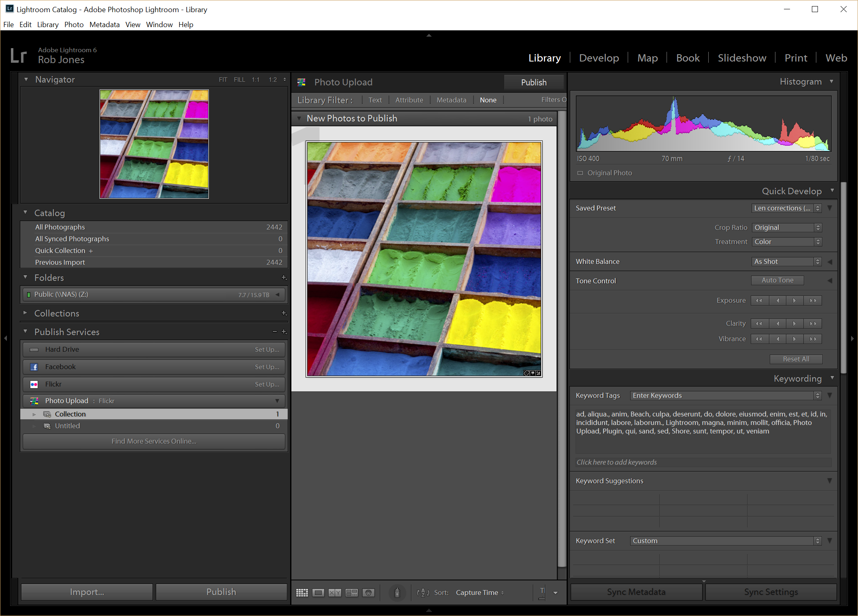858x616 pixels.
Task: Select None in Library Filter
Action: pyautogui.click(x=488, y=100)
